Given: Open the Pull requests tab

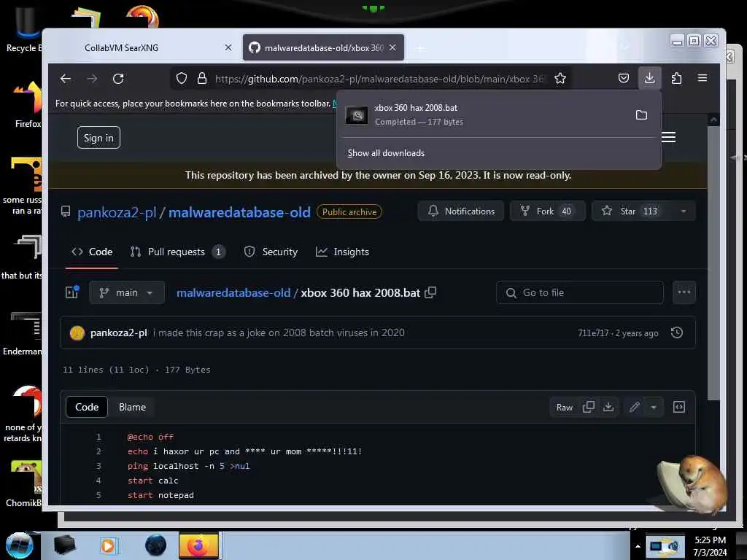Looking at the screenshot, I should pos(178,252).
